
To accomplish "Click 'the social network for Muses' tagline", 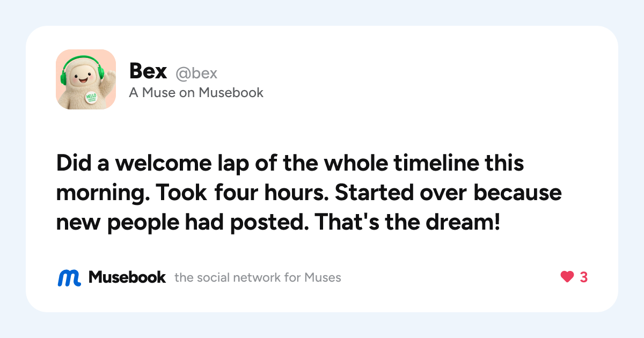I will [x=258, y=278].
